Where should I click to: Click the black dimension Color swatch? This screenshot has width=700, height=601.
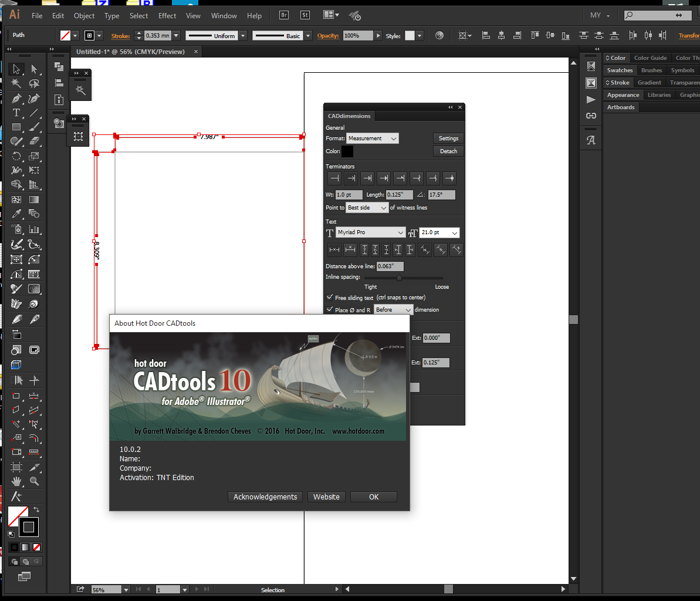[347, 151]
